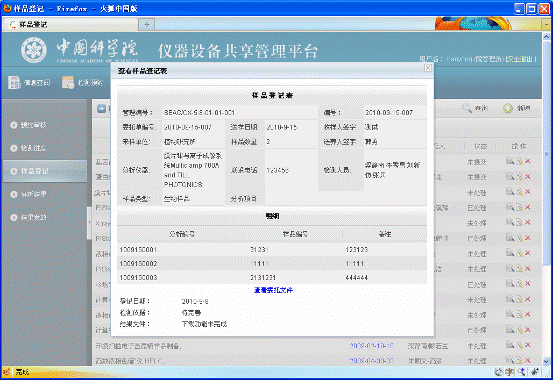553x380 pixels.
Task: Click the blue arrow icon beside list title
Action: pyautogui.click(x=102, y=109)
